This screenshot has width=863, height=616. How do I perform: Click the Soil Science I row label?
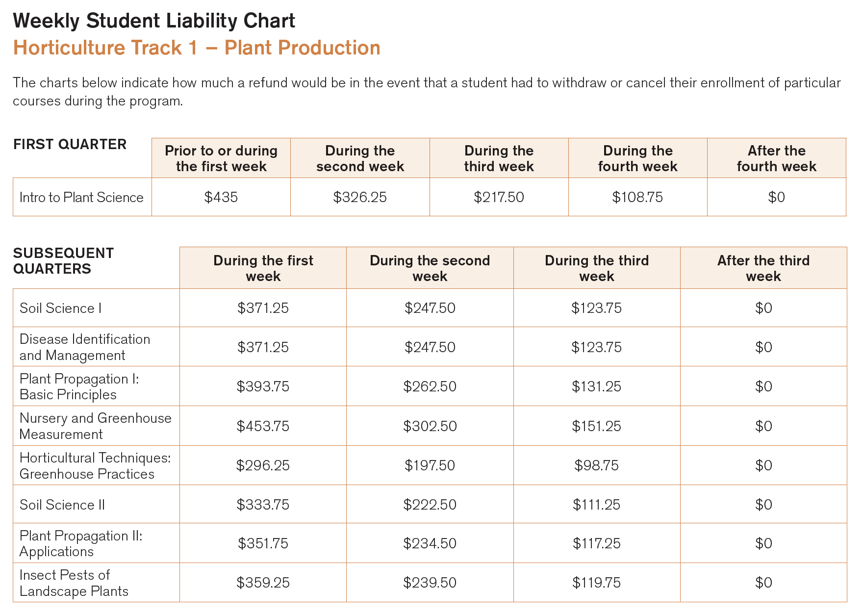[61, 308]
